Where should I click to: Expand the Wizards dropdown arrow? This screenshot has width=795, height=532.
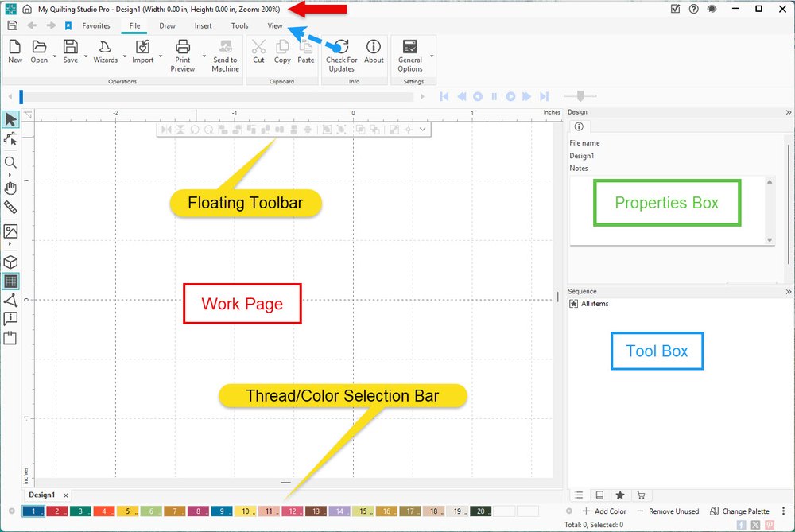point(125,56)
